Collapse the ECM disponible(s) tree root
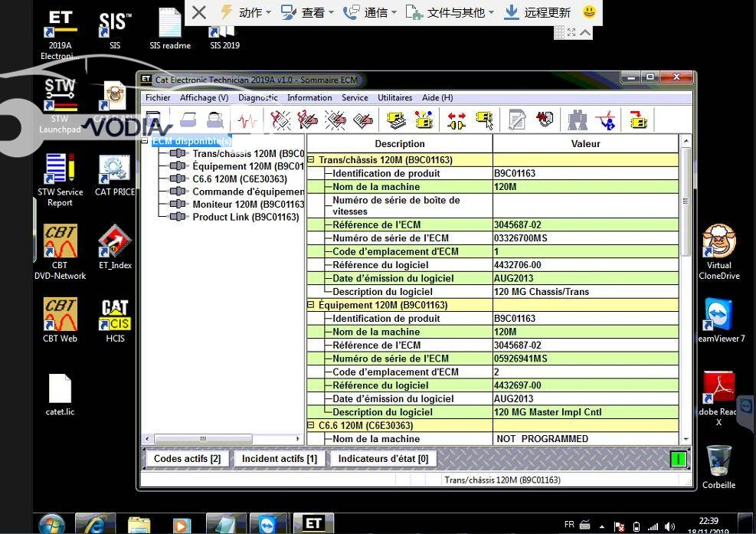This screenshot has height=534, width=756. 145,141
